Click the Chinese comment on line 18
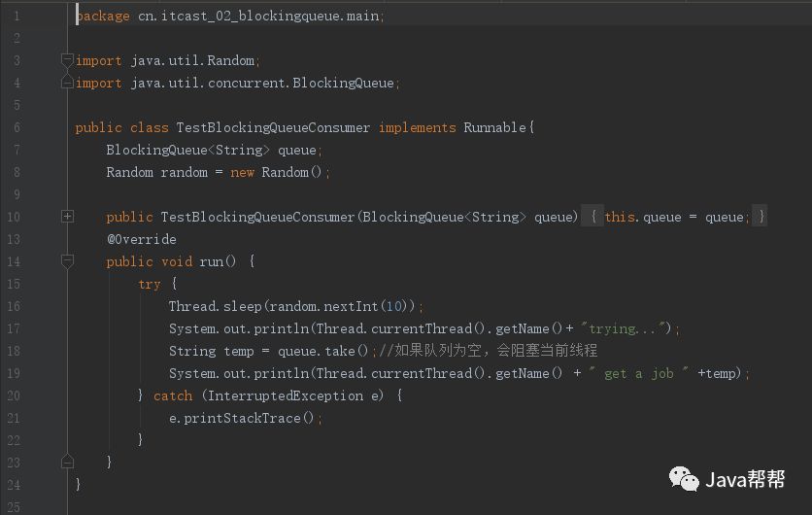The height and width of the screenshot is (515, 812). (x=489, y=351)
